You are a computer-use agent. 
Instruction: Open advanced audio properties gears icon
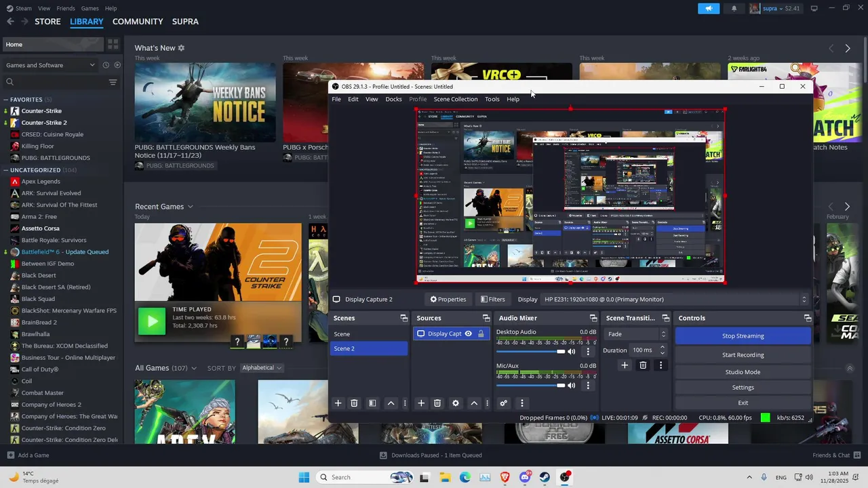tap(503, 403)
